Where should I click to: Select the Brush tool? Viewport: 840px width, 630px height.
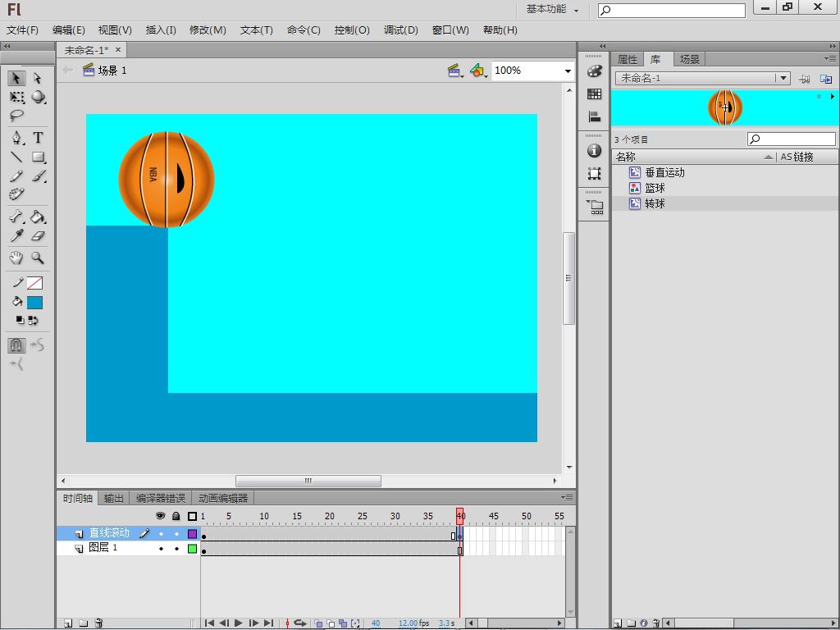click(38, 176)
